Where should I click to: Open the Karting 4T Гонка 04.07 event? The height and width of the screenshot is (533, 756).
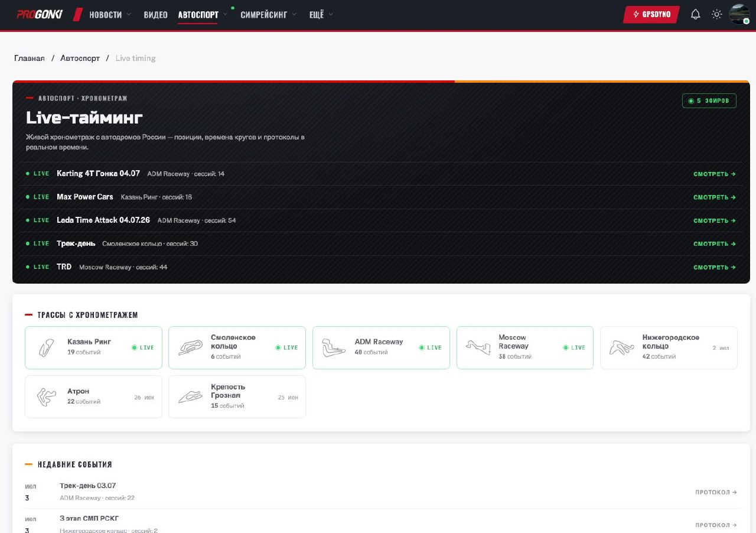point(98,173)
